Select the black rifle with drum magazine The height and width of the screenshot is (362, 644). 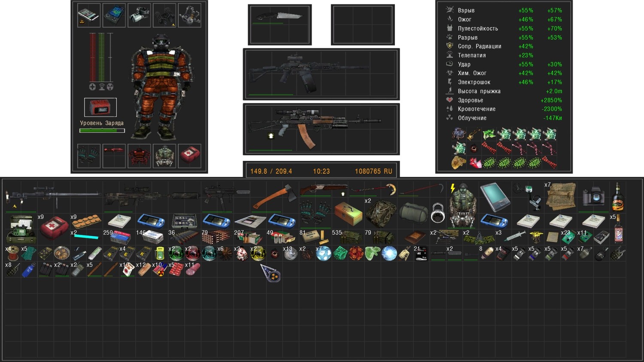click(321, 74)
